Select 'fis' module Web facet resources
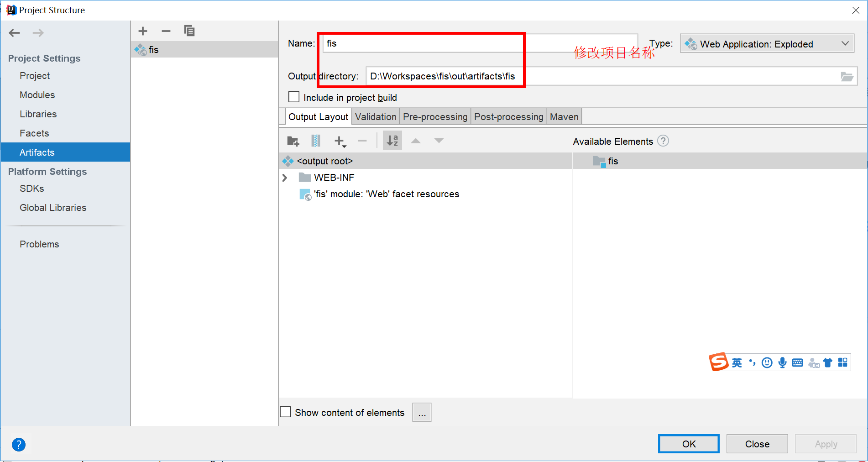The width and height of the screenshot is (868, 462). tap(425, 194)
